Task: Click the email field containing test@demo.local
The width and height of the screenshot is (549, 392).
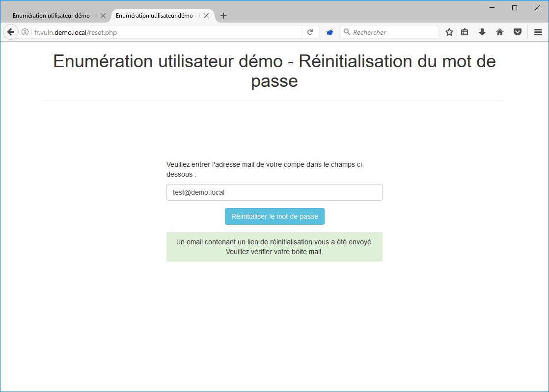Action: pyautogui.click(x=274, y=192)
